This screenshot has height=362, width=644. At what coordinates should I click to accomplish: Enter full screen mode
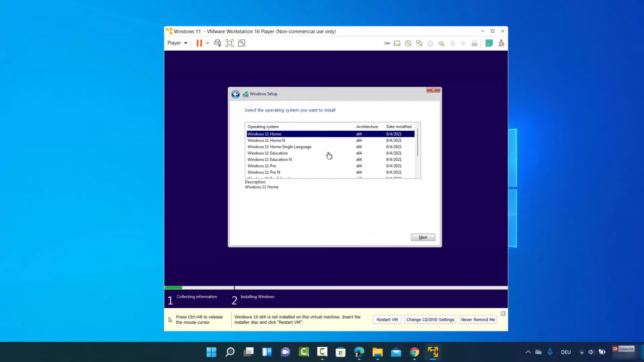pos(229,43)
